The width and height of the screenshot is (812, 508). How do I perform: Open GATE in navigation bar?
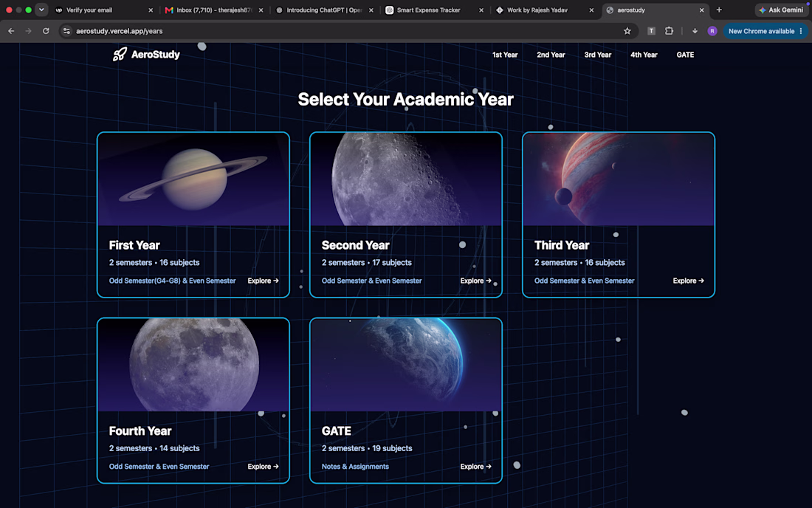(685, 55)
